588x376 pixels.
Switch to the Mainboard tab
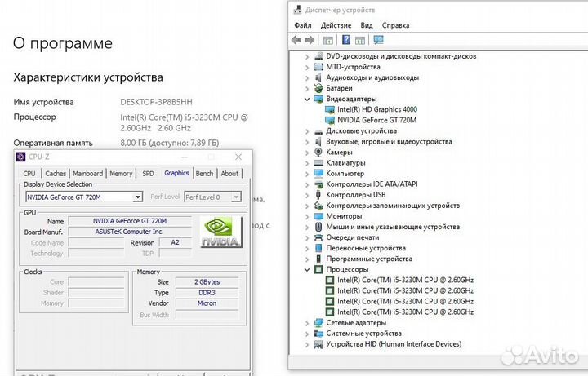(87, 174)
